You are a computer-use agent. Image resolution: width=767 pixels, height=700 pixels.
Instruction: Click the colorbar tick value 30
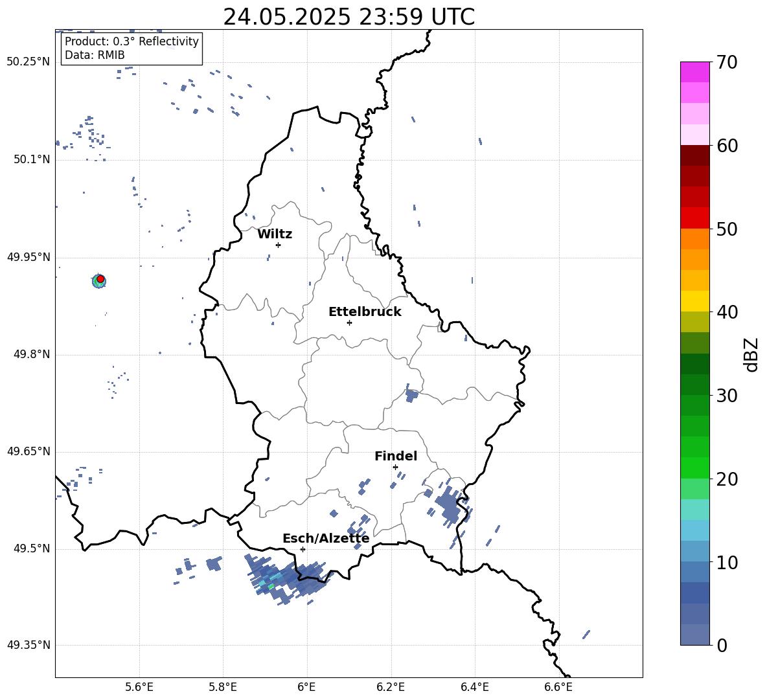(x=727, y=396)
